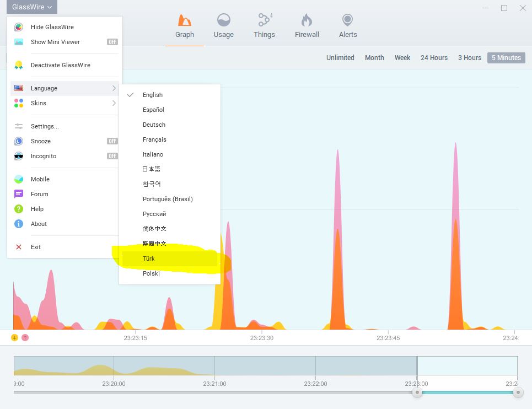
Task: Click the Incognito sunglasses icon
Action: [x=19, y=156]
